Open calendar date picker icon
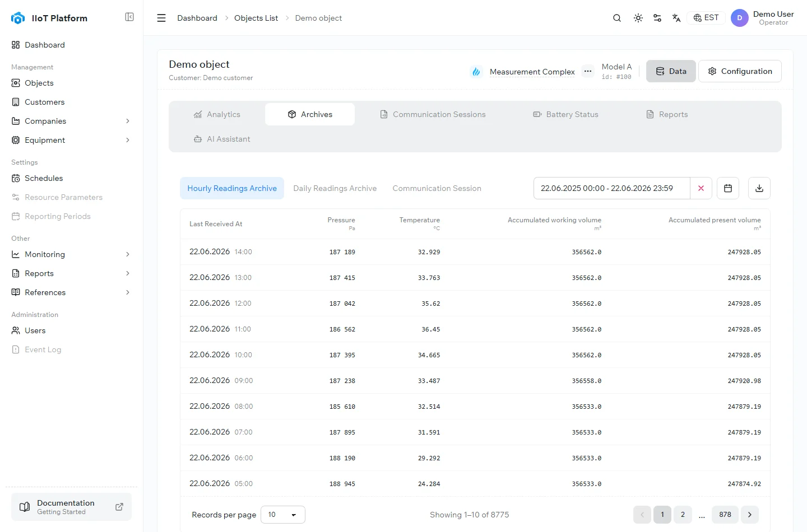The width and height of the screenshot is (807, 532). click(728, 188)
